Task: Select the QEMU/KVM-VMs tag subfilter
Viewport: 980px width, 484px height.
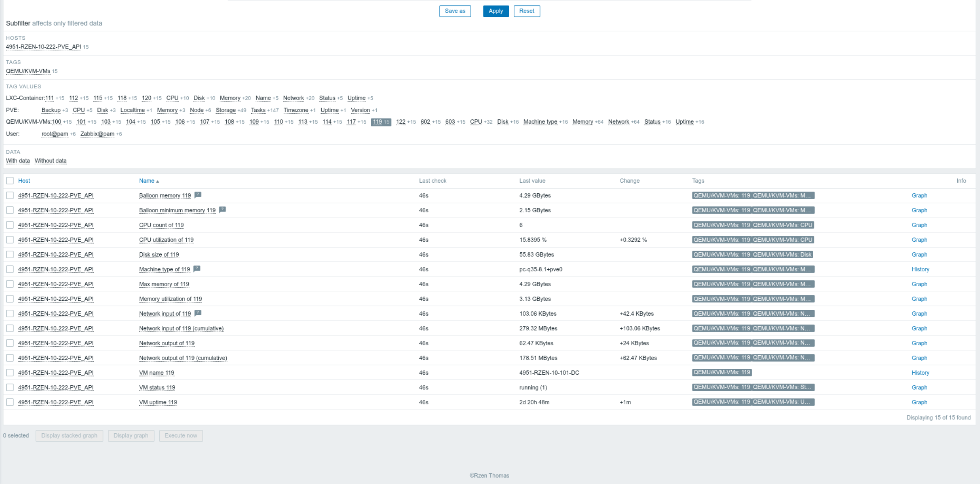Action: pos(28,71)
